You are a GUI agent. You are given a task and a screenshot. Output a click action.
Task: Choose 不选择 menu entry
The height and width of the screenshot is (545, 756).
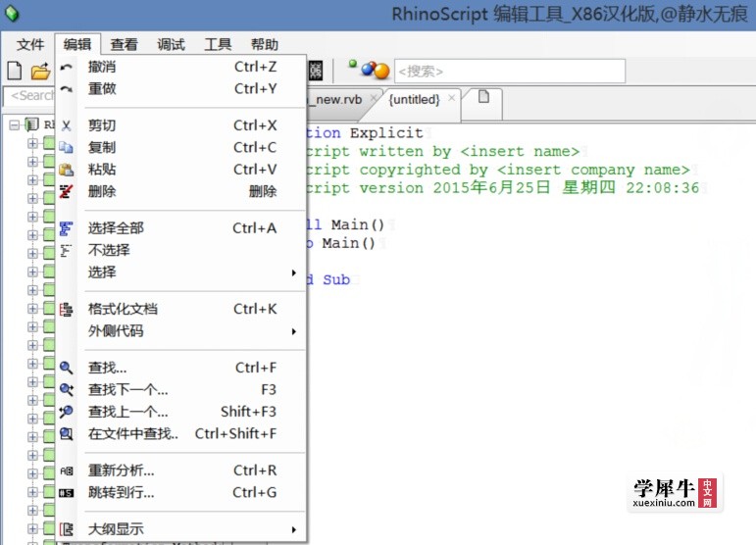click(x=181, y=251)
